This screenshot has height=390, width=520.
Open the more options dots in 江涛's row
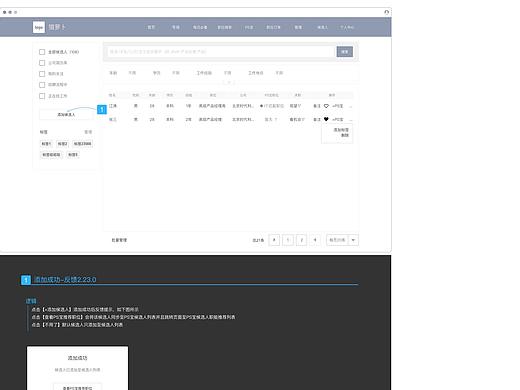pyautogui.click(x=350, y=106)
